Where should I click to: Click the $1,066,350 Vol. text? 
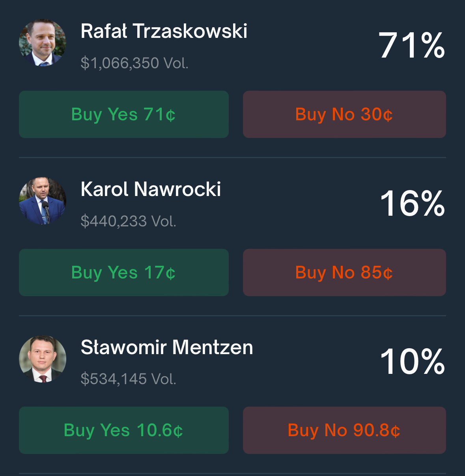(x=134, y=63)
